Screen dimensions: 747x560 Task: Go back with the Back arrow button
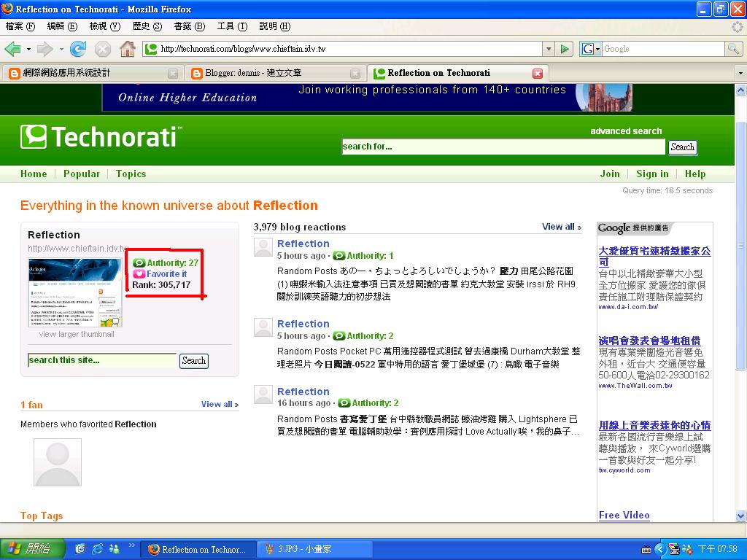(13, 49)
